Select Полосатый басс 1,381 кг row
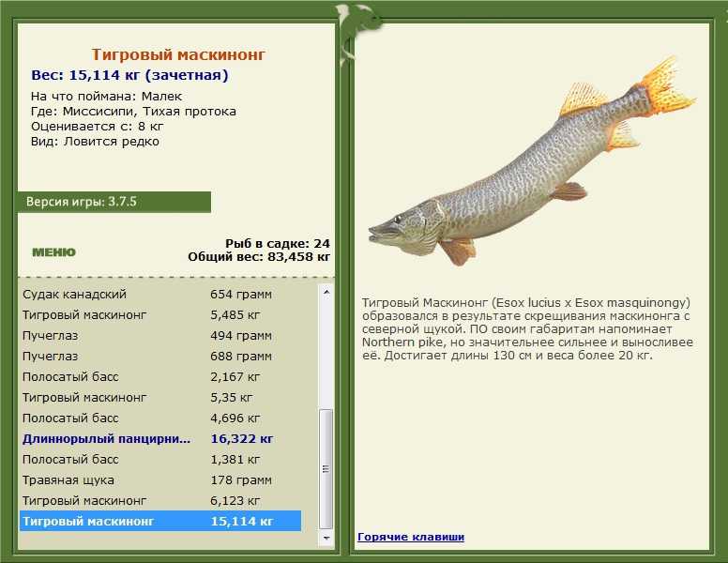 coord(160,460)
